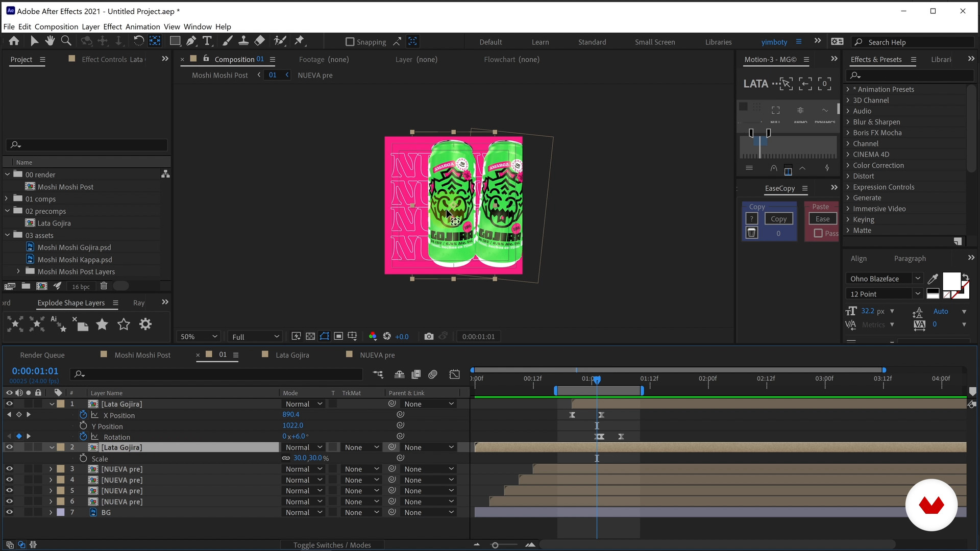Toggle visibility of layer 1 Lata Gojira

(9, 404)
